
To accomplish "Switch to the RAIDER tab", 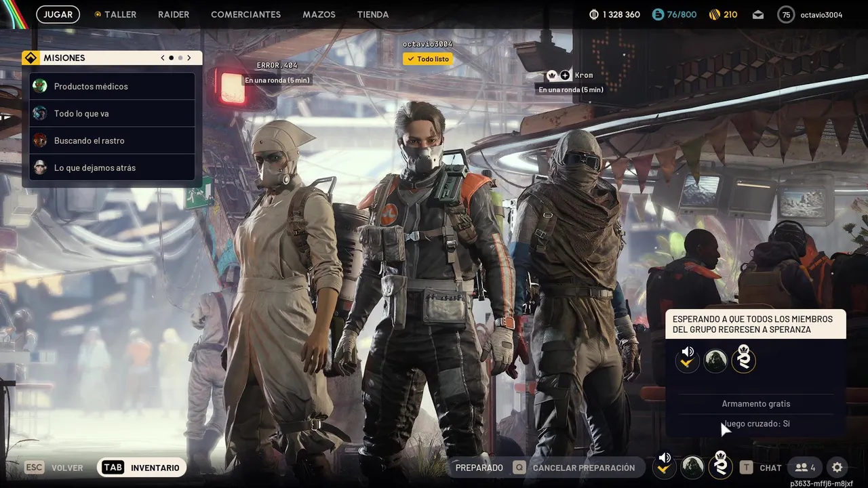I will click(x=174, y=14).
